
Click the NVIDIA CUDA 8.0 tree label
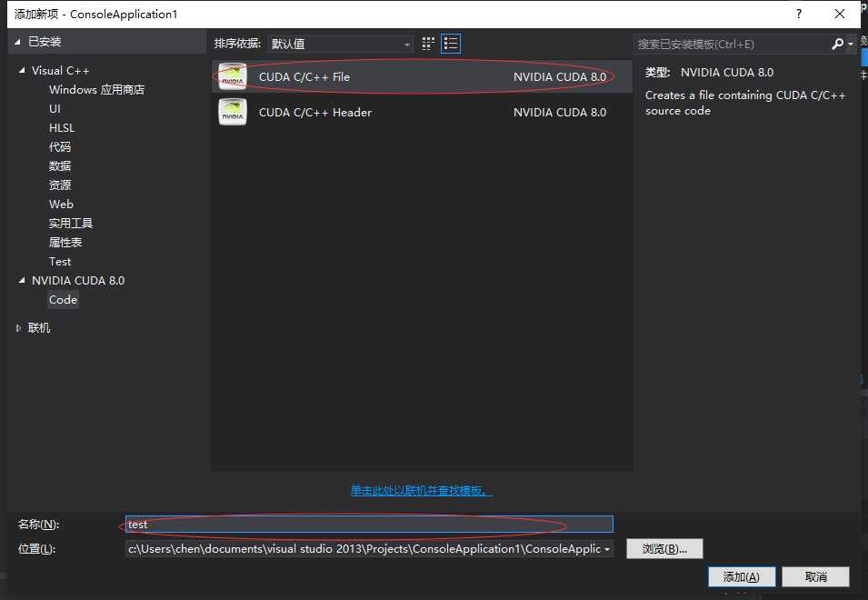tap(78, 281)
